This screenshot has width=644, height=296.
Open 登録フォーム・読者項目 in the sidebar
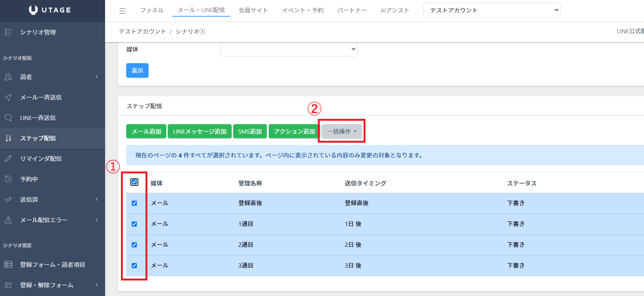point(53,265)
